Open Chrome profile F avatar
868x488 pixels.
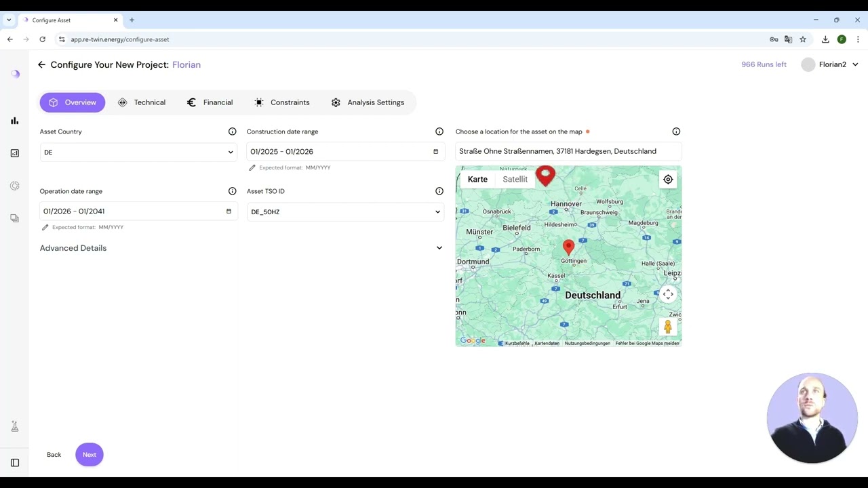tap(842, 39)
